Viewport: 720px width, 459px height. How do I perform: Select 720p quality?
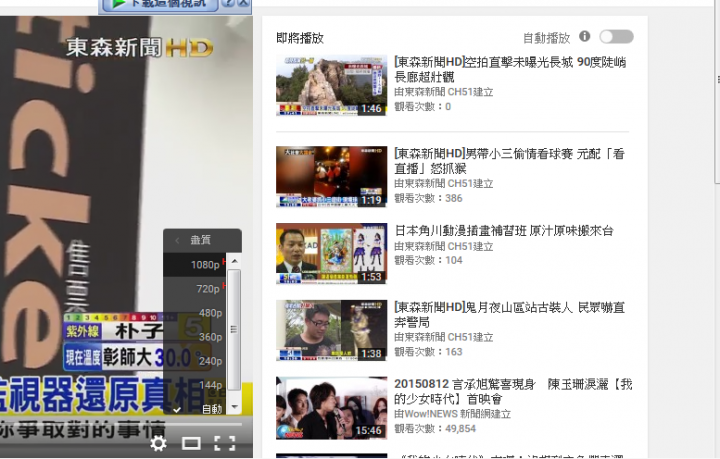[x=195, y=289]
